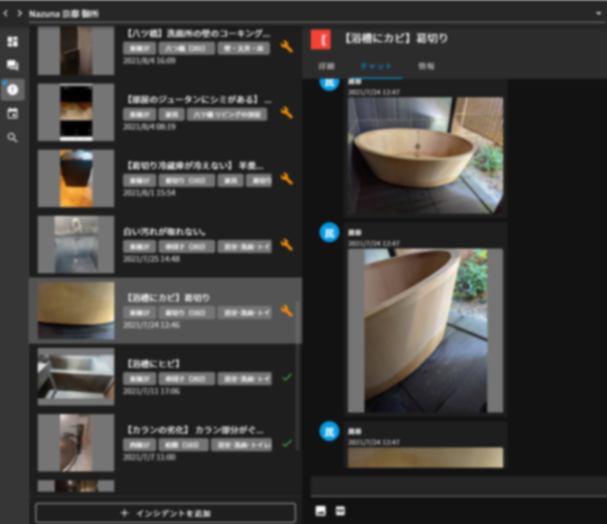The image size is (607, 524).
Task: Click the wrench icon on the 洗面所の壁のコーキング row
Action: 286,46
